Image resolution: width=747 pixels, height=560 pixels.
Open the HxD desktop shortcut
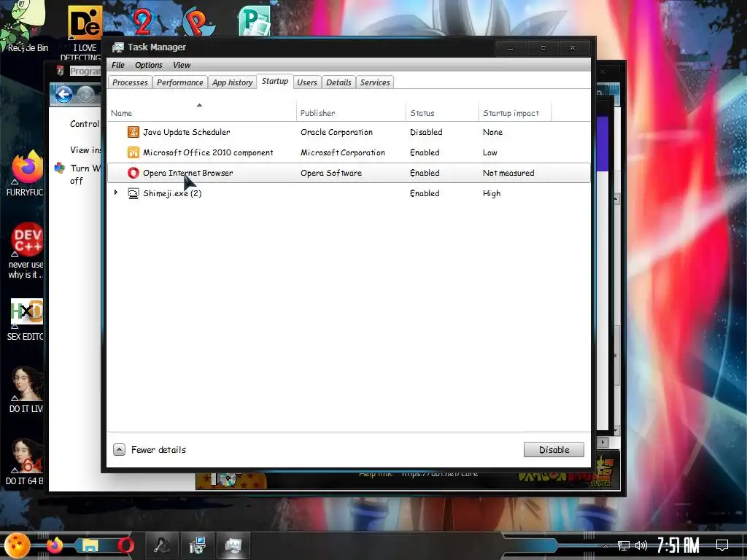point(27,312)
